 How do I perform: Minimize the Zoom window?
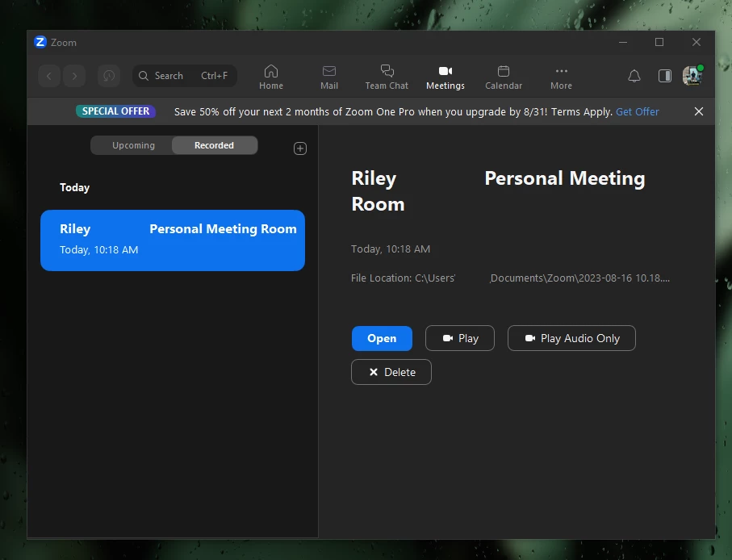(x=623, y=42)
